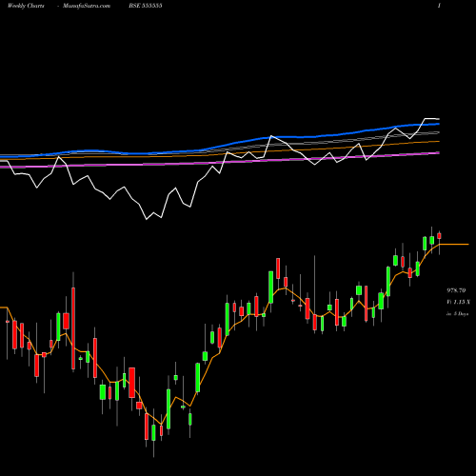Click the 'V: 1.15 N' volume text
This screenshot has width=476, height=476.
(458, 302)
